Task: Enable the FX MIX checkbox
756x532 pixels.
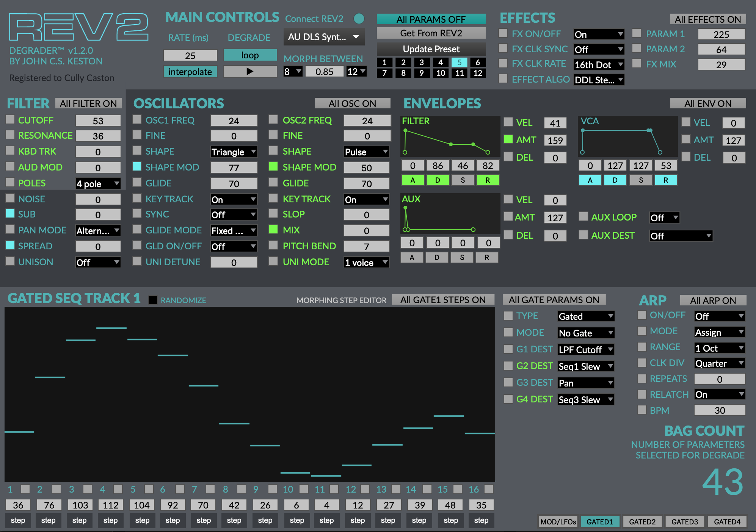Action: [637, 64]
